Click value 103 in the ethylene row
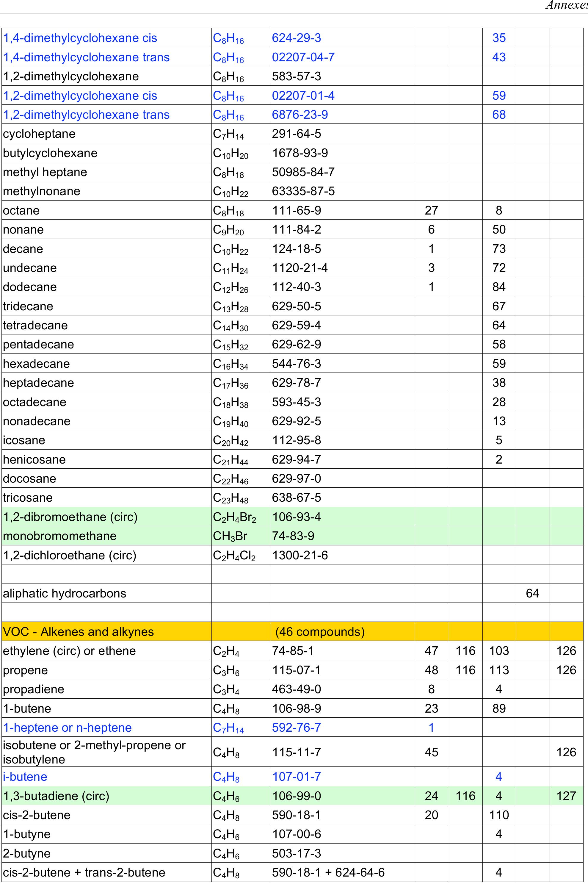588x884 pixels. 499,651
